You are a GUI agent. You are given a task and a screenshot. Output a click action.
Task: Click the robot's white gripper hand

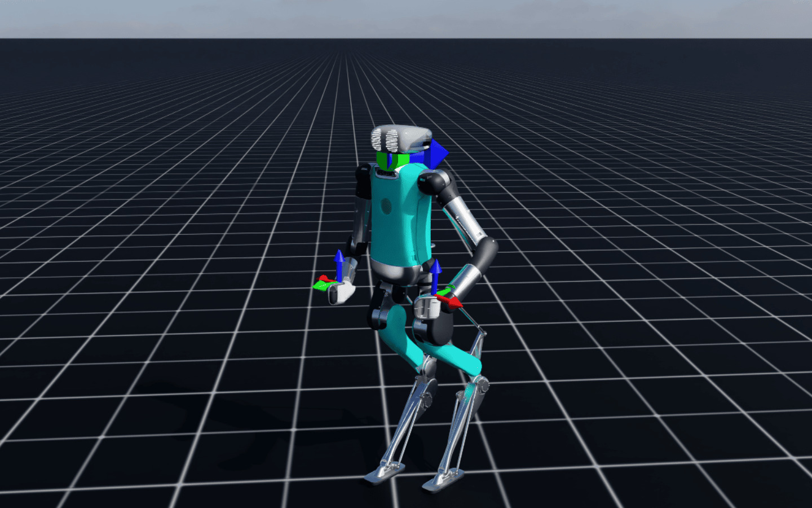(x=342, y=292)
